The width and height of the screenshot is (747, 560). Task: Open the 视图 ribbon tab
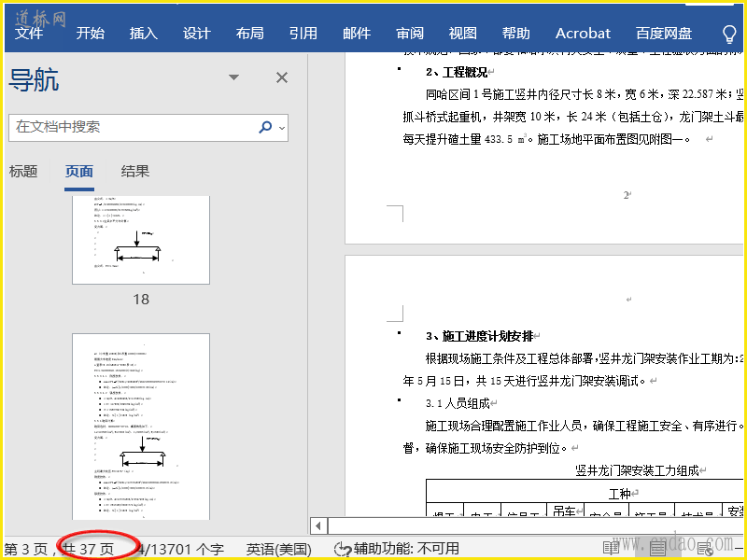coord(462,33)
